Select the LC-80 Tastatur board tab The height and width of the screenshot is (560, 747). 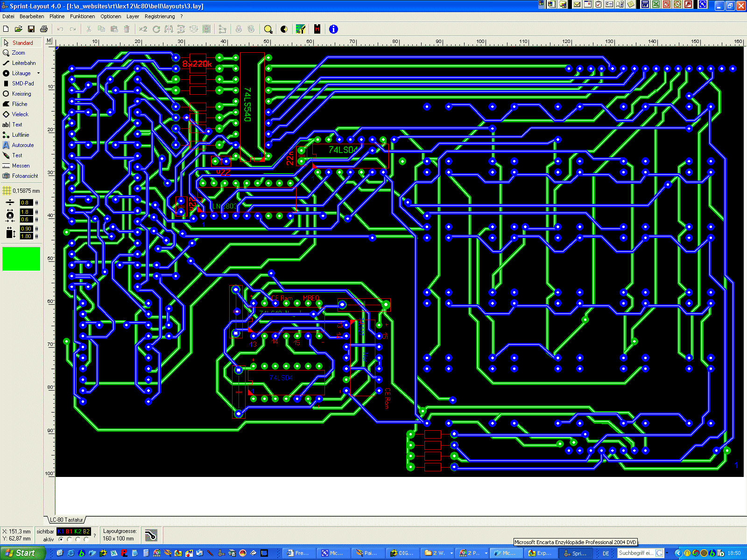coord(66,520)
